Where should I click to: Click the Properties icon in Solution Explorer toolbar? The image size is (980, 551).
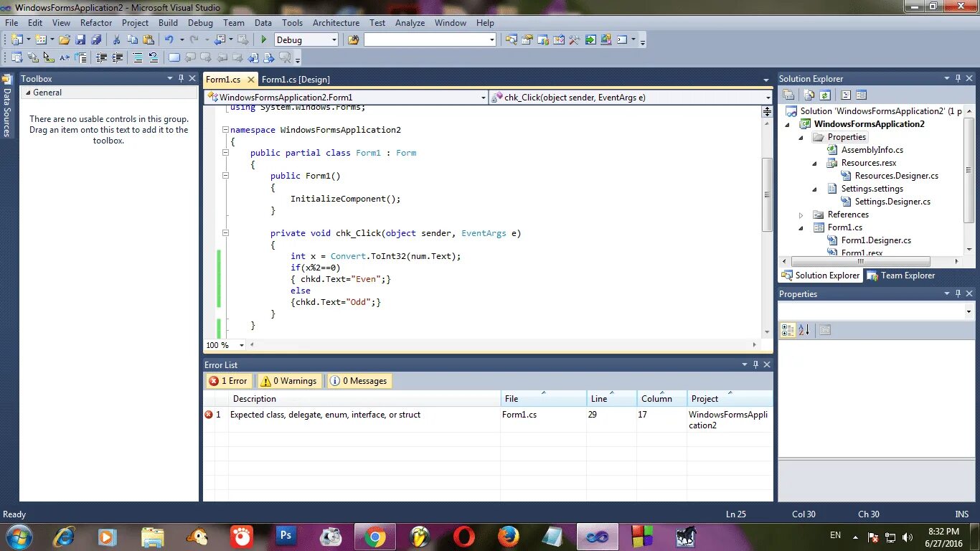tap(788, 95)
